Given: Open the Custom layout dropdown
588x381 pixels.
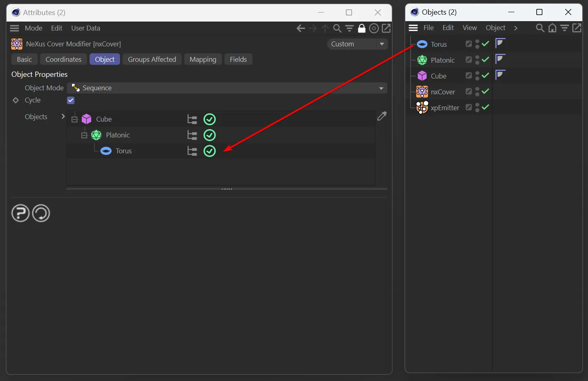Looking at the screenshot, I should tap(357, 44).
